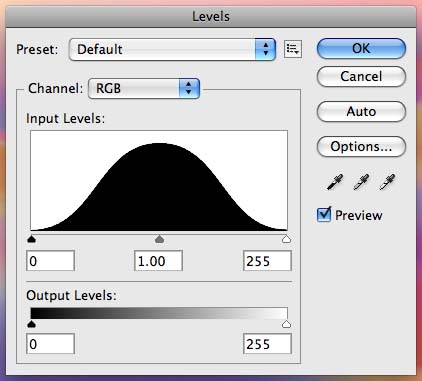
Task: Open the preset options menu icon
Action: tap(293, 49)
